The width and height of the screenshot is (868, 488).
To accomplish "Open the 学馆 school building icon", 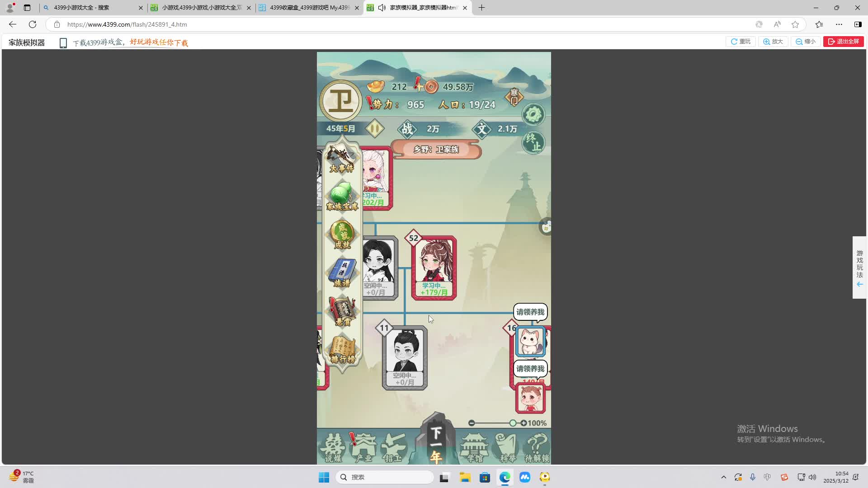I will tap(474, 447).
